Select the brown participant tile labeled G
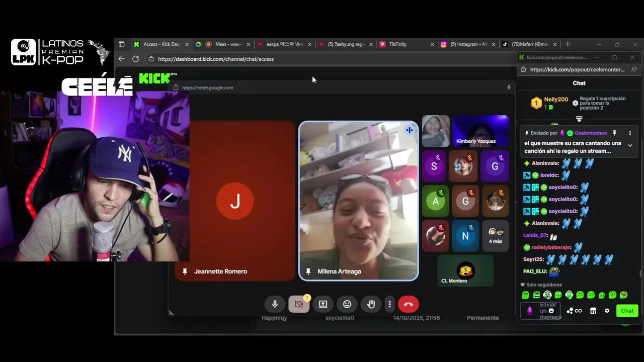The height and width of the screenshot is (362, 644). pos(465,201)
